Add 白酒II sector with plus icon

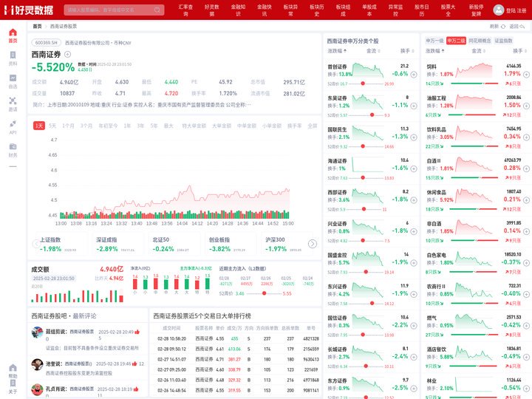526,168
